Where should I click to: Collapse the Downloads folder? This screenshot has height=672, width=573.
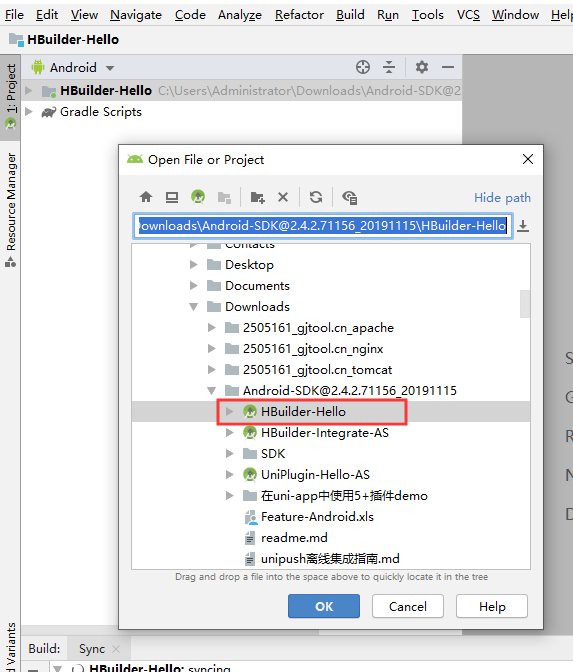coord(194,306)
